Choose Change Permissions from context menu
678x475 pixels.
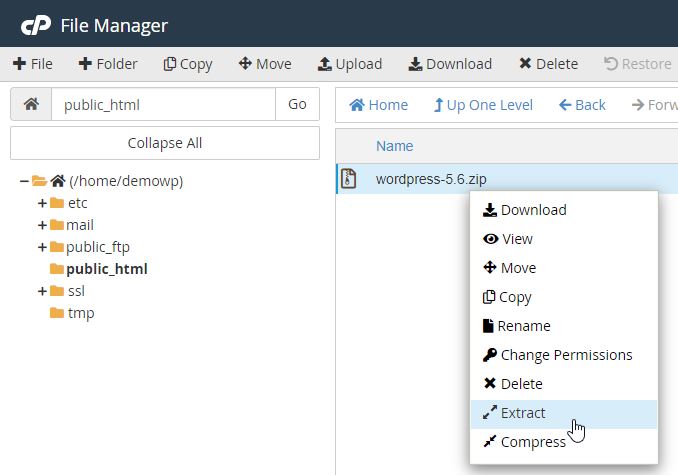(564, 355)
